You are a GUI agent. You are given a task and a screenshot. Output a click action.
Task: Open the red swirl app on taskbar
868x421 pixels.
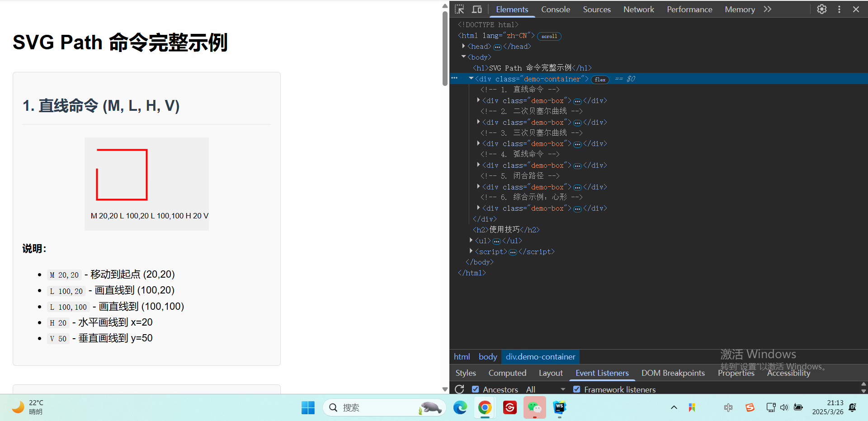[510, 407]
